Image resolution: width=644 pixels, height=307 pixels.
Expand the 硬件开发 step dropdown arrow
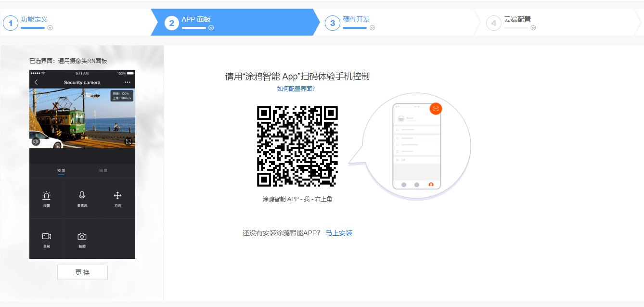372,28
